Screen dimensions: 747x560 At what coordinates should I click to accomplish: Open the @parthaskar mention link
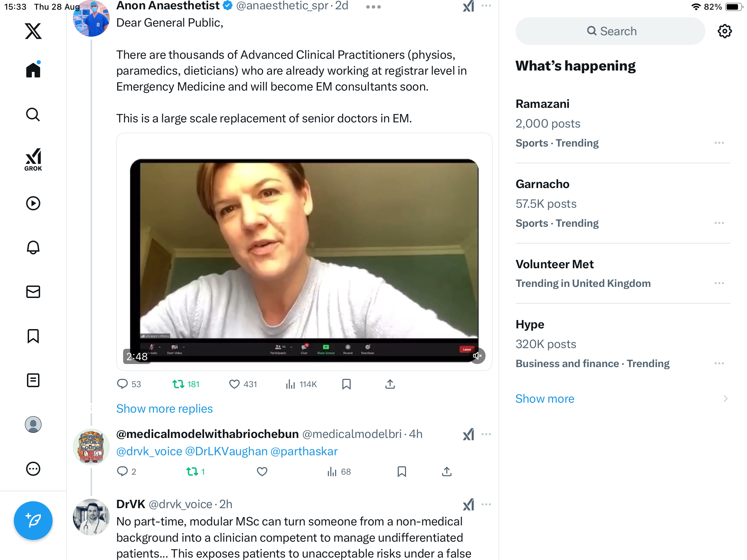click(x=304, y=451)
